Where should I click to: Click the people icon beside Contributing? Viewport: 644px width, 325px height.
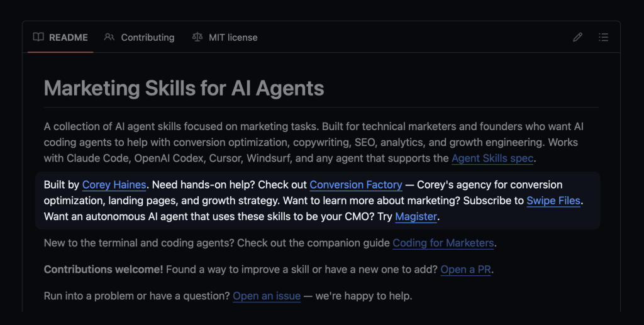(109, 37)
